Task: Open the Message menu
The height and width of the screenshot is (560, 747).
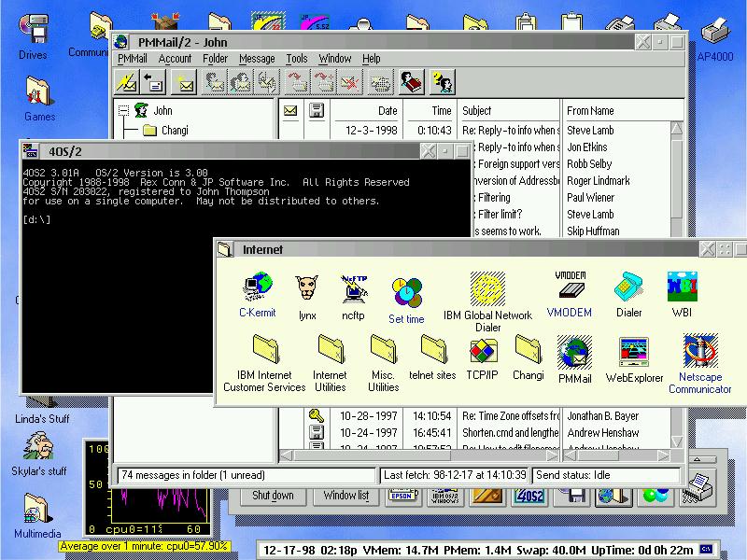Action: [x=257, y=59]
